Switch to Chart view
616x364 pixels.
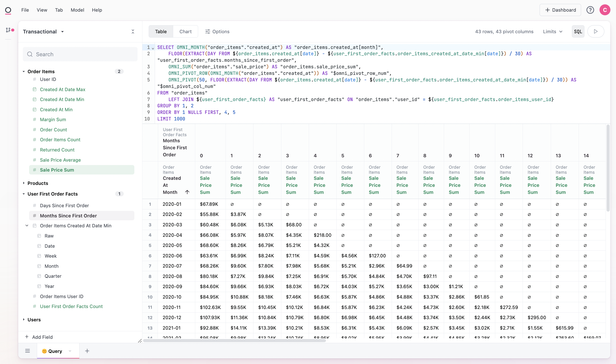click(x=185, y=32)
